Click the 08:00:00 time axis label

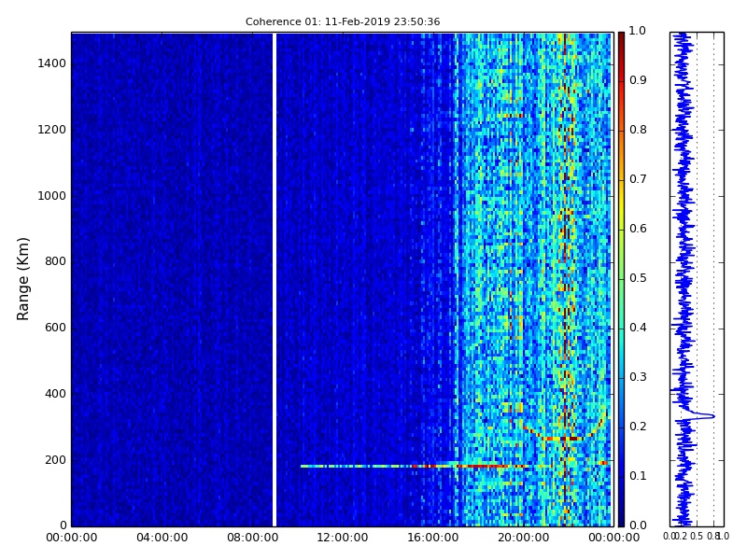point(252,538)
